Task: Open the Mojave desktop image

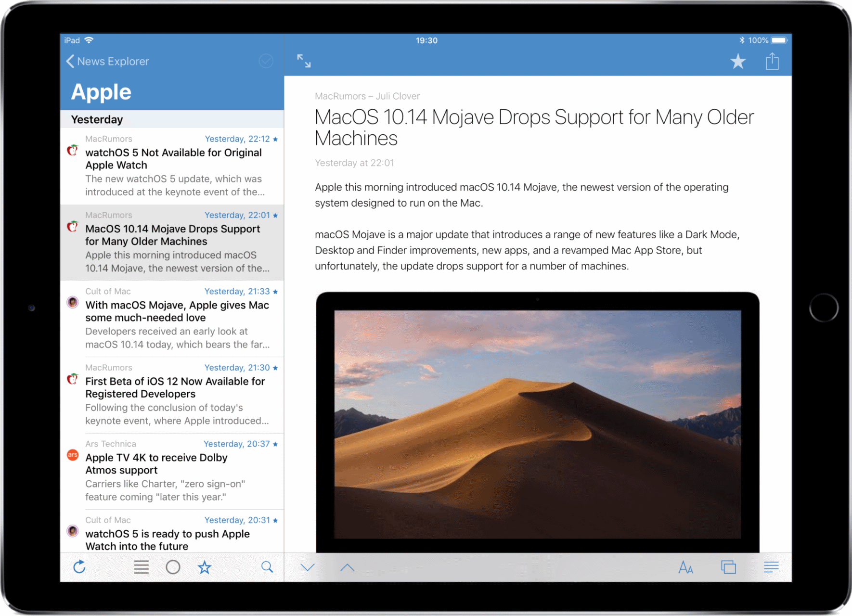Action: click(x=538, y=422)
